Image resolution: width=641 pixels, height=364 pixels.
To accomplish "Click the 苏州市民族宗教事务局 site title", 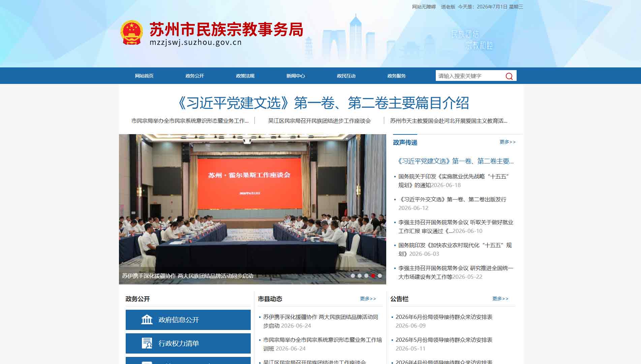I will [226, 30].
